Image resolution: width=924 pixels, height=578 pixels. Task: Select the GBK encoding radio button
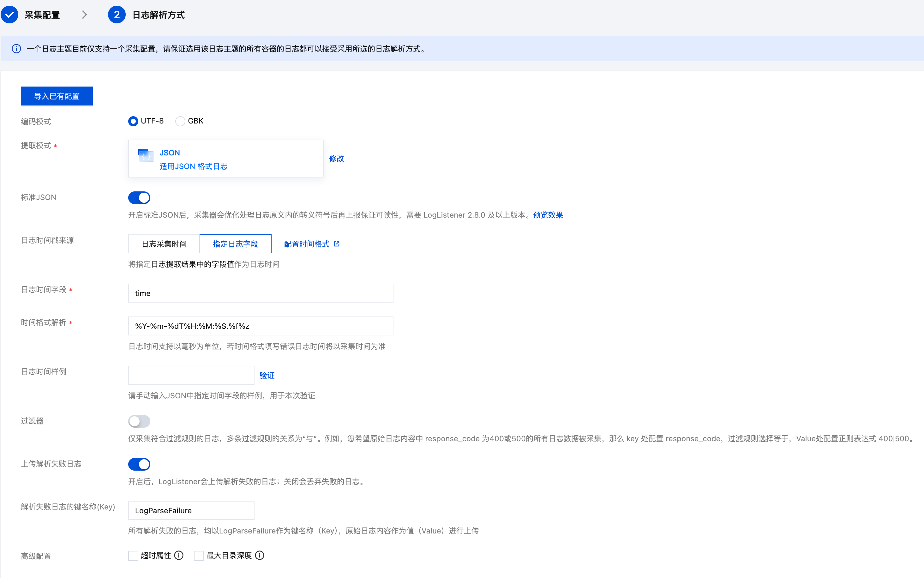(x=180, y=121)
